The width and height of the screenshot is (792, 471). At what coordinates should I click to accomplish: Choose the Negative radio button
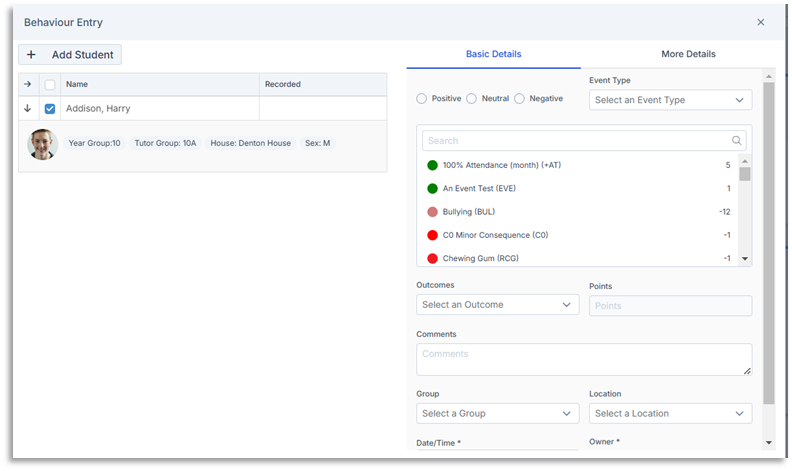[x=519, y=99]
